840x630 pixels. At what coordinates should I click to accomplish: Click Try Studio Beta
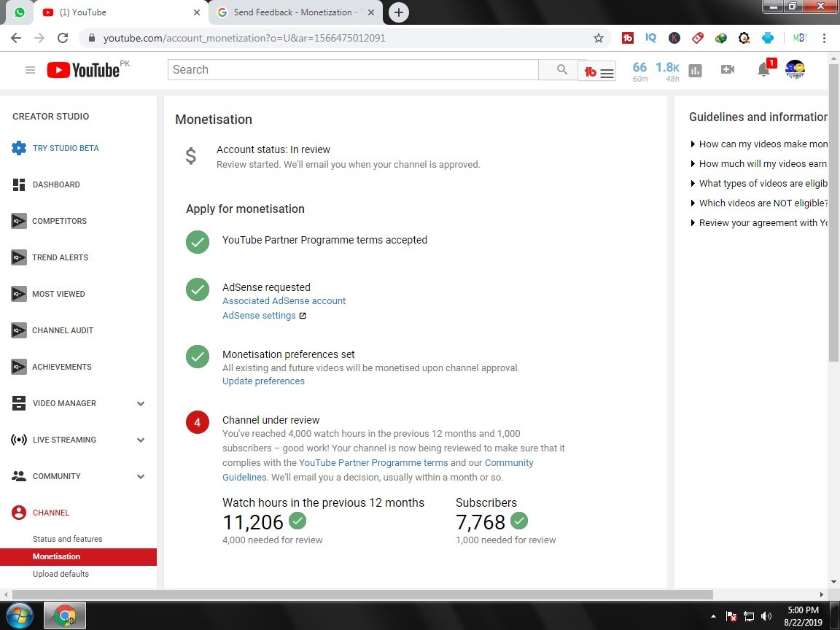pyautogui.click(x=55, y=148)
